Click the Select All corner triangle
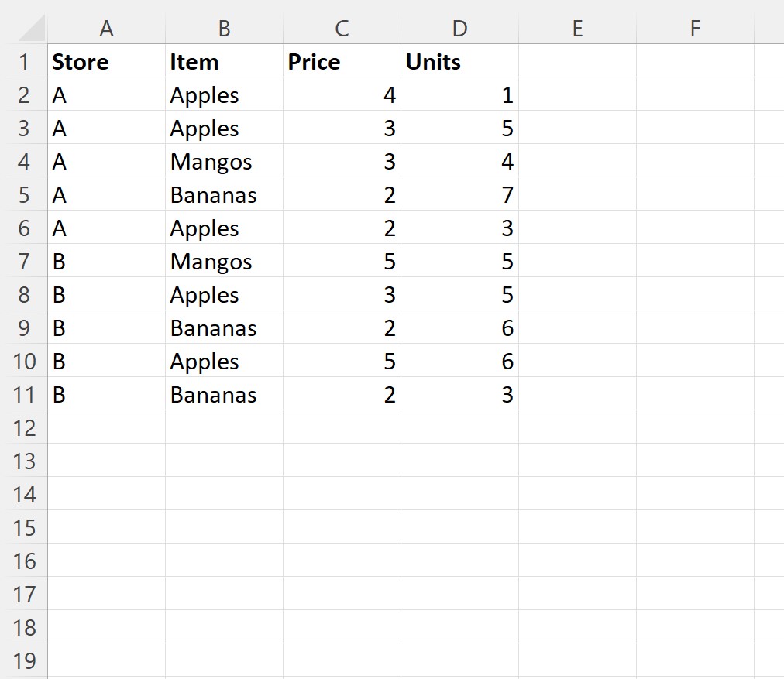784x679 pixels. pyautogui.click(x=31, y=29)
